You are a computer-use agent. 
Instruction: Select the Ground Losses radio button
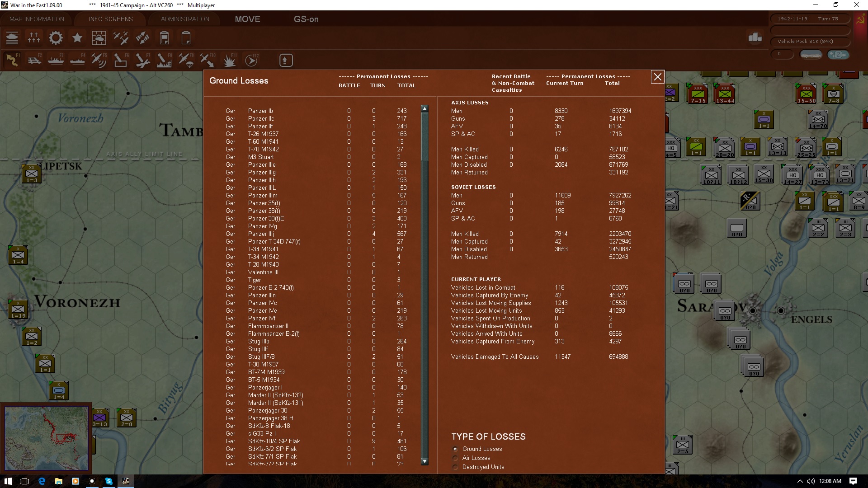[455, 449]
